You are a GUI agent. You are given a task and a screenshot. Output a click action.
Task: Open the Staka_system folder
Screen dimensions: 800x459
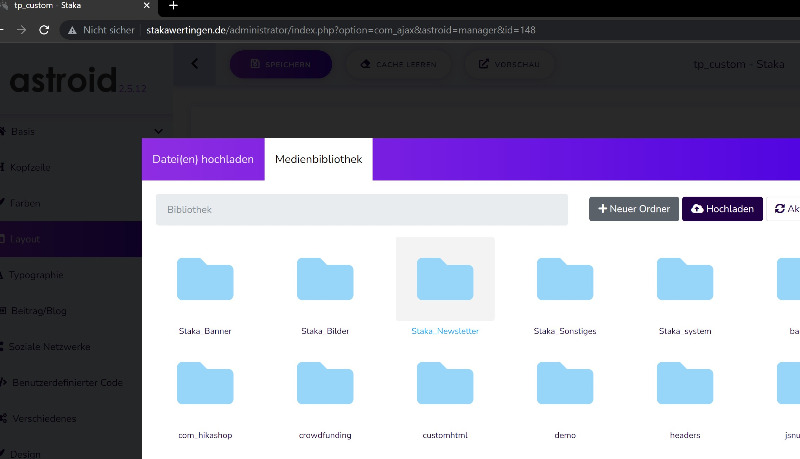[685, 279]
